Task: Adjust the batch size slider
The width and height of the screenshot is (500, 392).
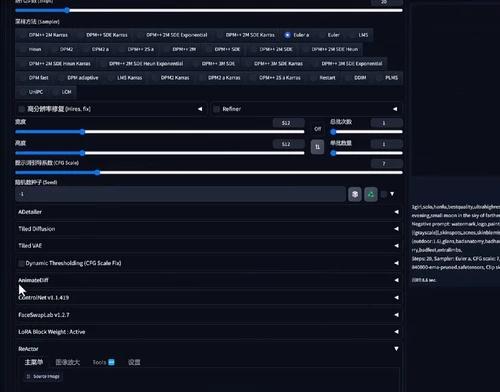Action: [x=366, y=153]
